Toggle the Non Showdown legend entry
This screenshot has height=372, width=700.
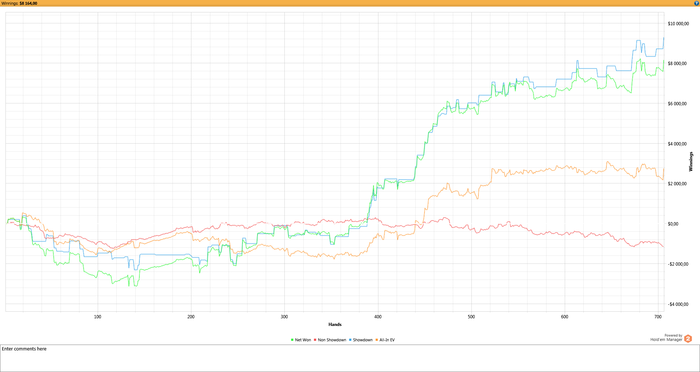[330, 340]
